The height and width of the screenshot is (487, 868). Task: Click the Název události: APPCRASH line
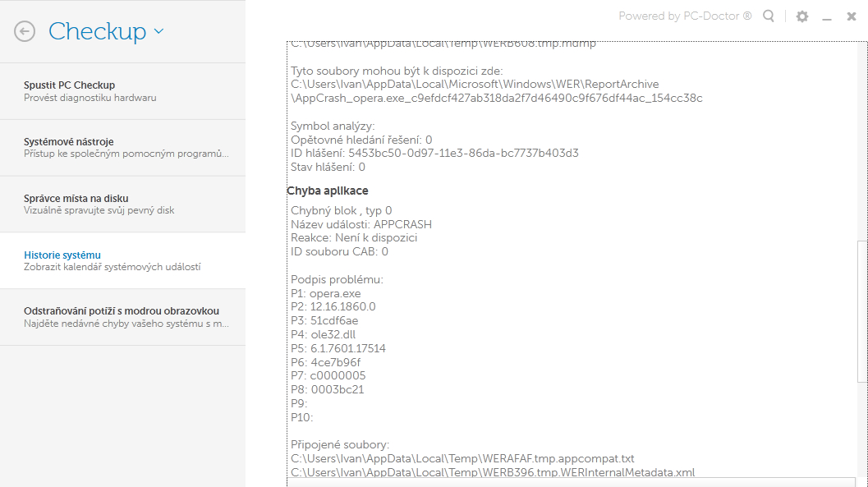click(361, 224)
